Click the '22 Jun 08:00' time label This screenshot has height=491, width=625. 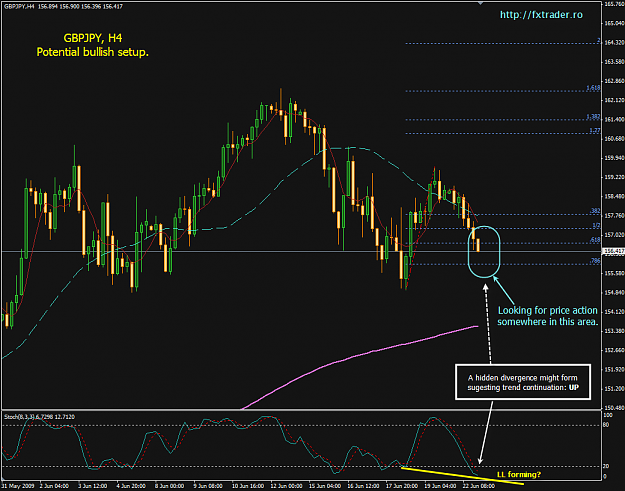[x=477, y=486]
